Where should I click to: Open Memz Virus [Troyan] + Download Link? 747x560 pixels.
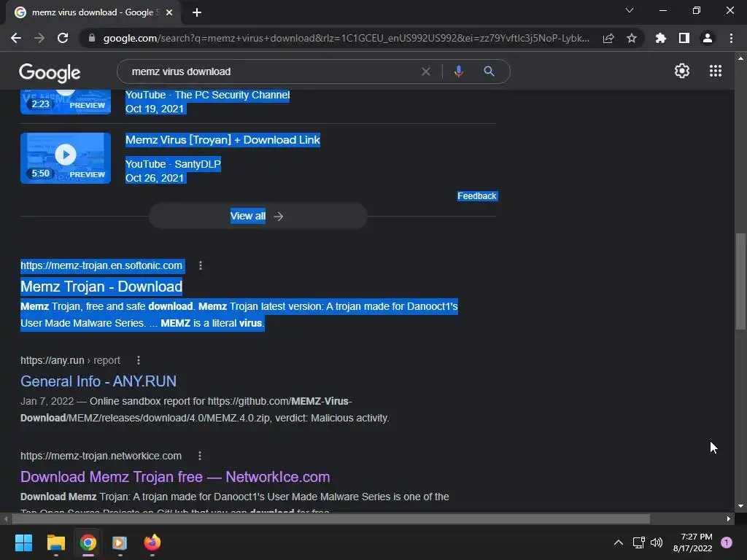click(222, 140)
